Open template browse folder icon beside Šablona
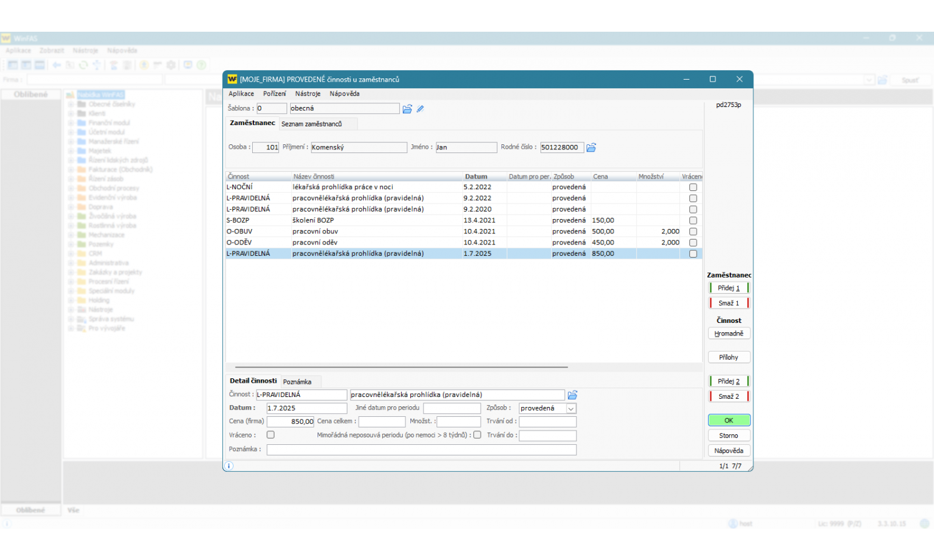 407,109
